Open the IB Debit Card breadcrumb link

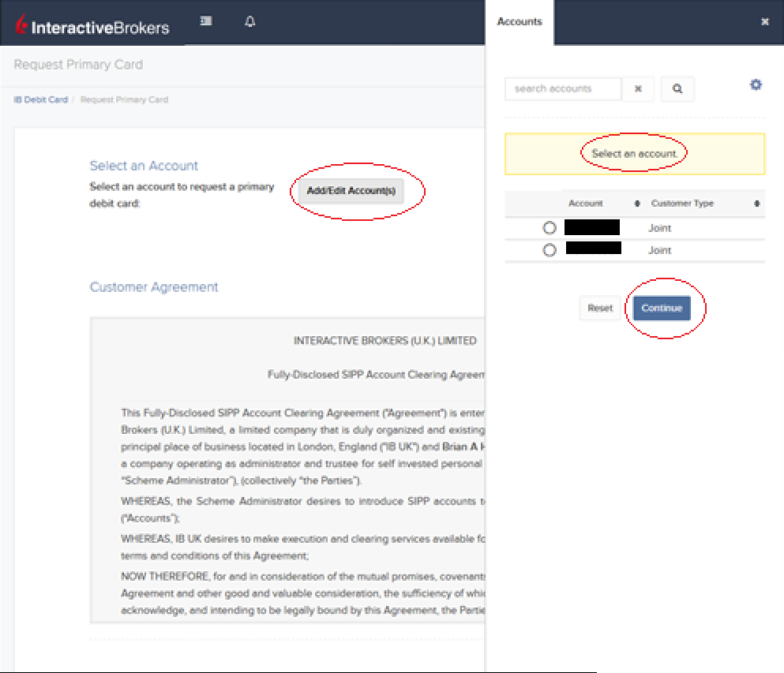[41, 100]
